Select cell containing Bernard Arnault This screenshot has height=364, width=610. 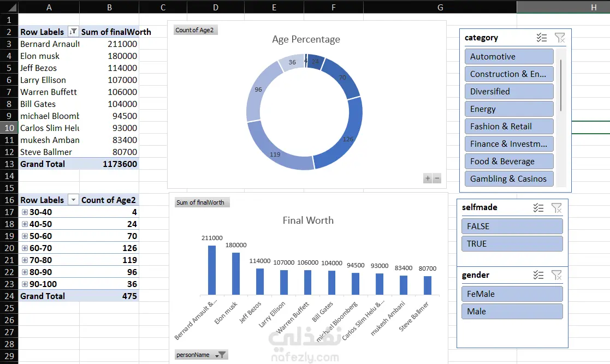(49, 44)
